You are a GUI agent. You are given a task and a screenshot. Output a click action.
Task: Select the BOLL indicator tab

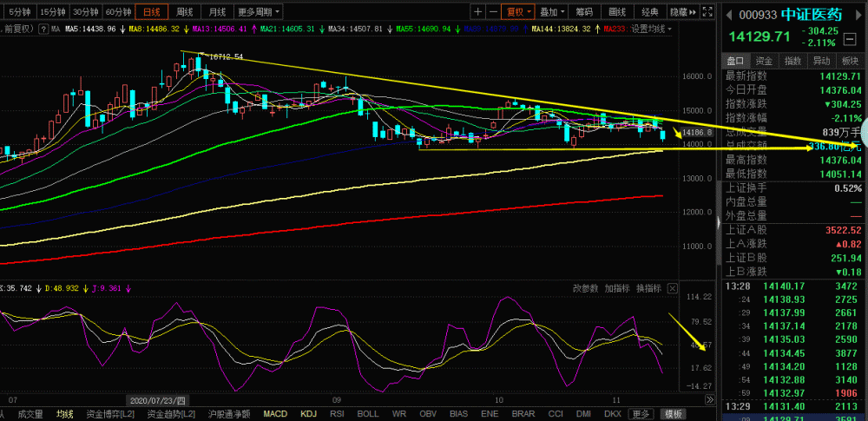pyautogui.click(x=367, y=414)
